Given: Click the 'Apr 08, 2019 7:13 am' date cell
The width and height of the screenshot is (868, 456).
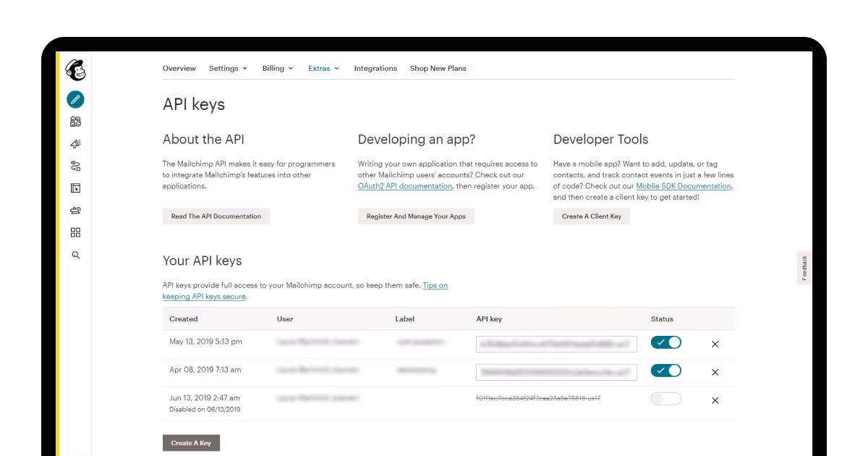Looking at the screenshot, I should click(x=205, y=370).
